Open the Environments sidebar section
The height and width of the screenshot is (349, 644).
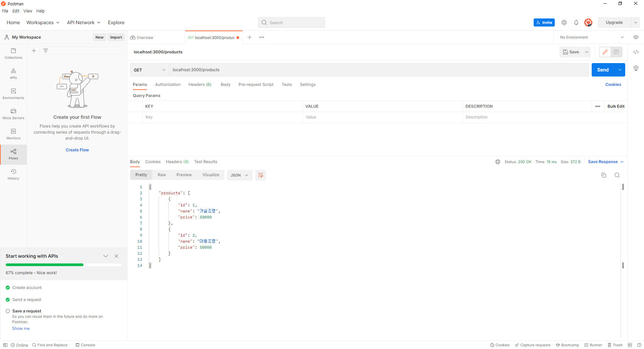(x=13, y=94)
